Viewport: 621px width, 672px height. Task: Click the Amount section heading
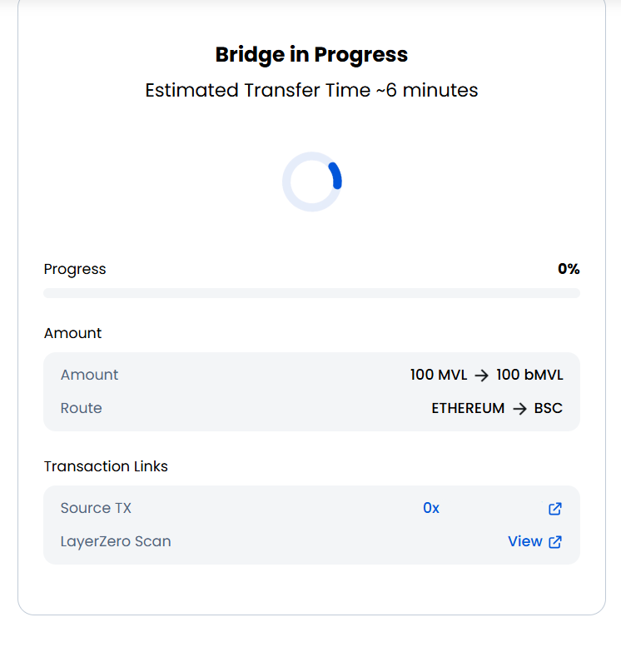point(72,333)
